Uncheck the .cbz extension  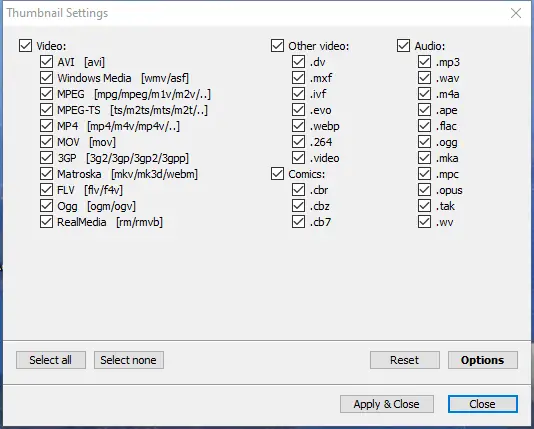click(298, 206)
